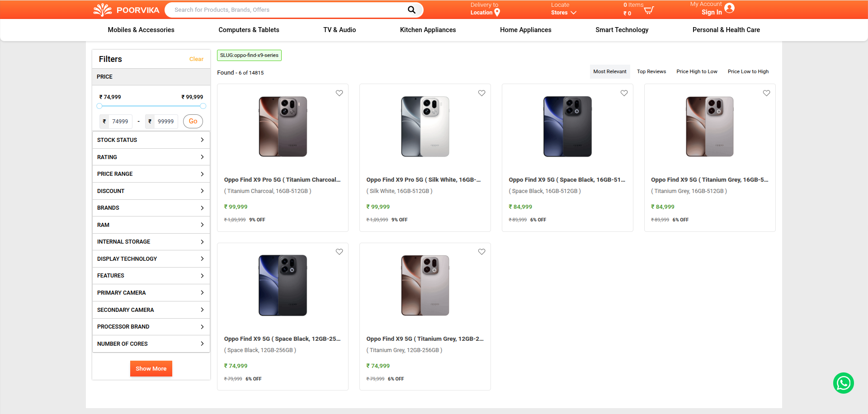The width and height of the screenshot is (868, 414).
Task: Open the shopping cart icon
Action: (649, 10)
